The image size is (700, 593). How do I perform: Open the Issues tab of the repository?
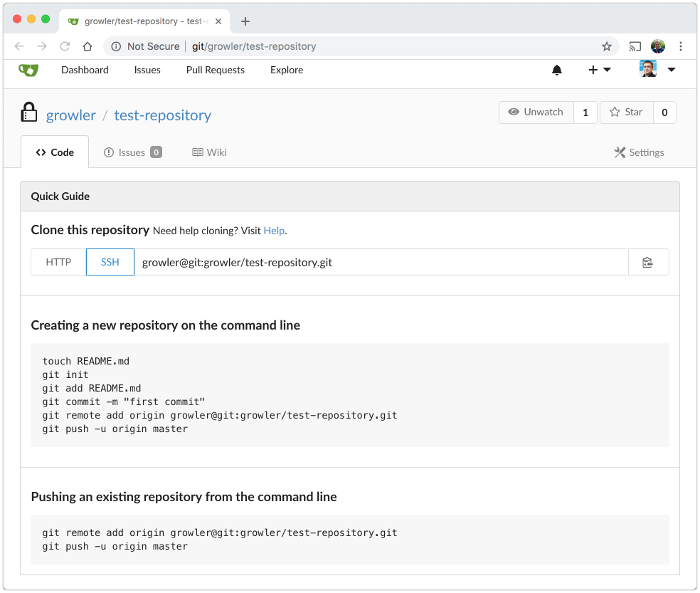pos(132,152)
